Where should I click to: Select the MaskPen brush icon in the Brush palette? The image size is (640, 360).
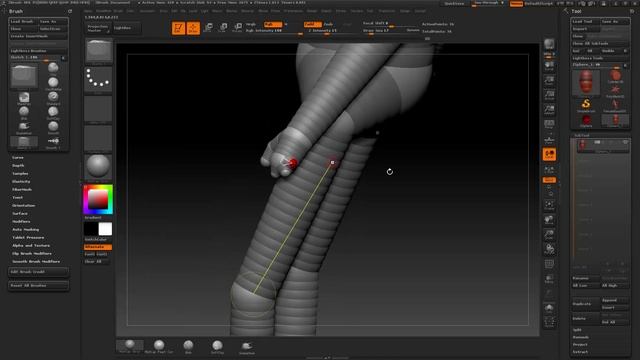24,98
